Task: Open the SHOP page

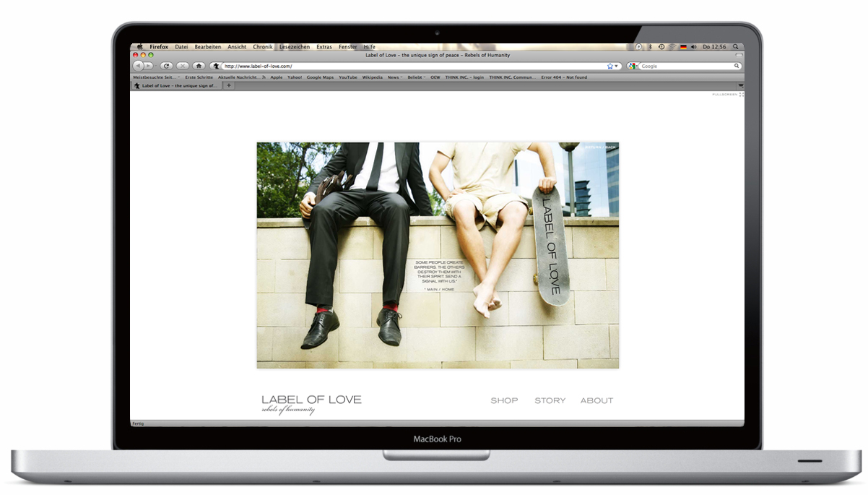Action: click(504, 400)
